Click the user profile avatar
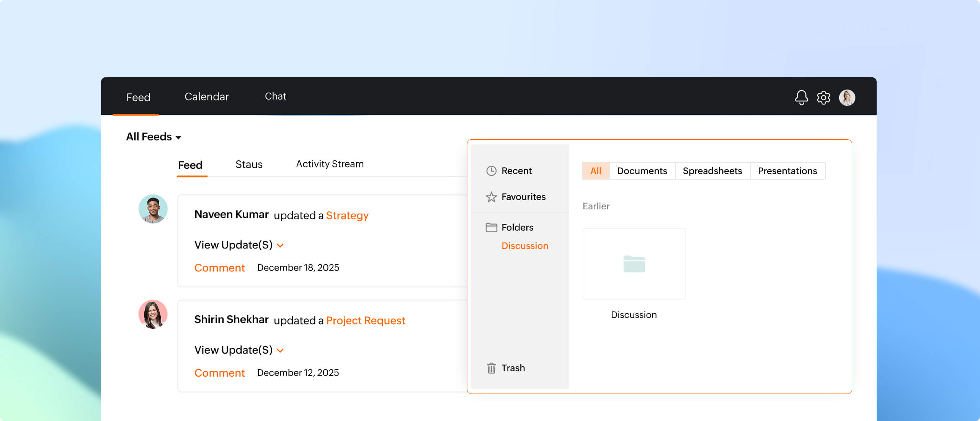Image resolution: width=980 pixels, height=421 pixels. [847, 98]
